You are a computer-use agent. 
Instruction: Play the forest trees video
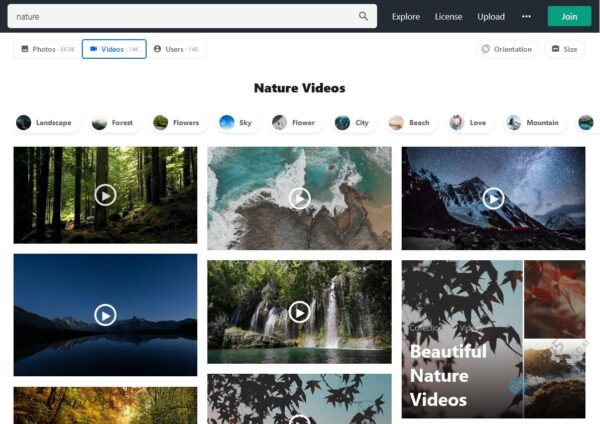pyautogui.click(x=105, y=195)
